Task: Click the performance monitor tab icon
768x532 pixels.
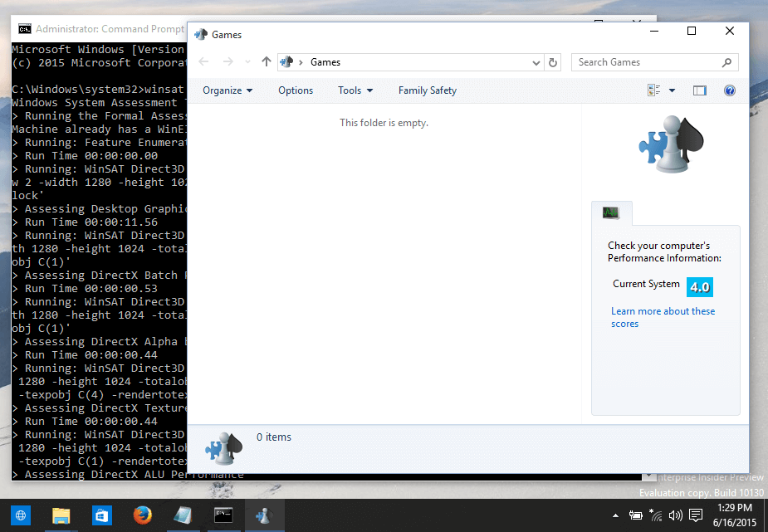Action: [x=611, y=213]
